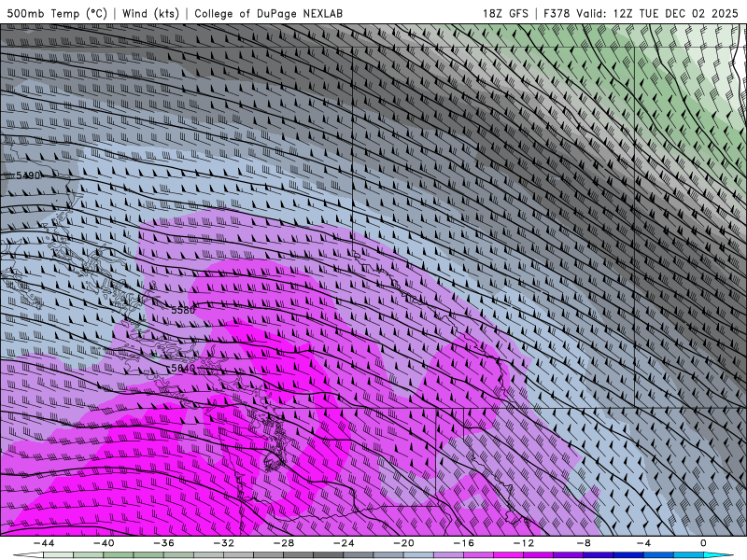Viewport: 747px width, 560px height.
Task: Click the 5580 height contour label
Action: coord(183,311)
